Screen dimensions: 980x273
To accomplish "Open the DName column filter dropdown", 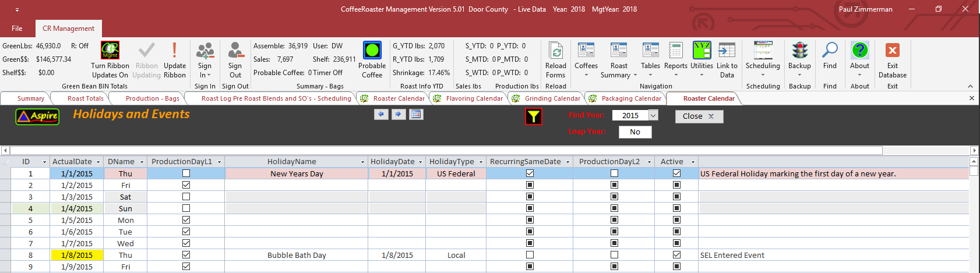I will [141, 162].
